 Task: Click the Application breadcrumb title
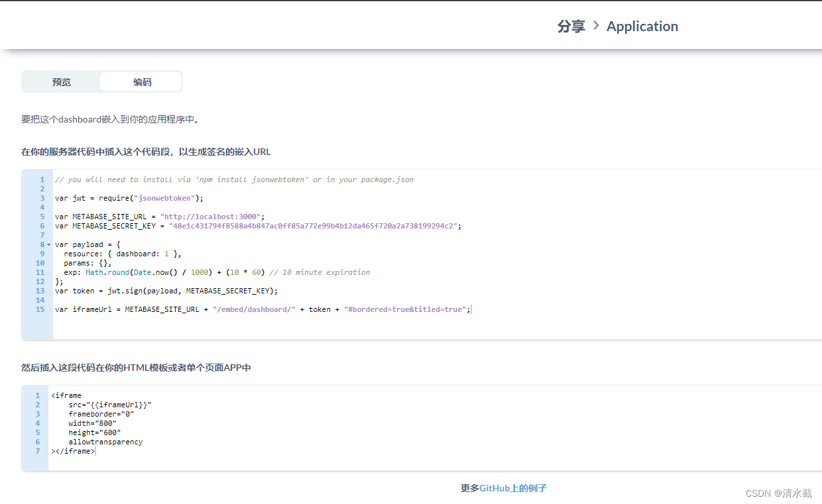642,26
